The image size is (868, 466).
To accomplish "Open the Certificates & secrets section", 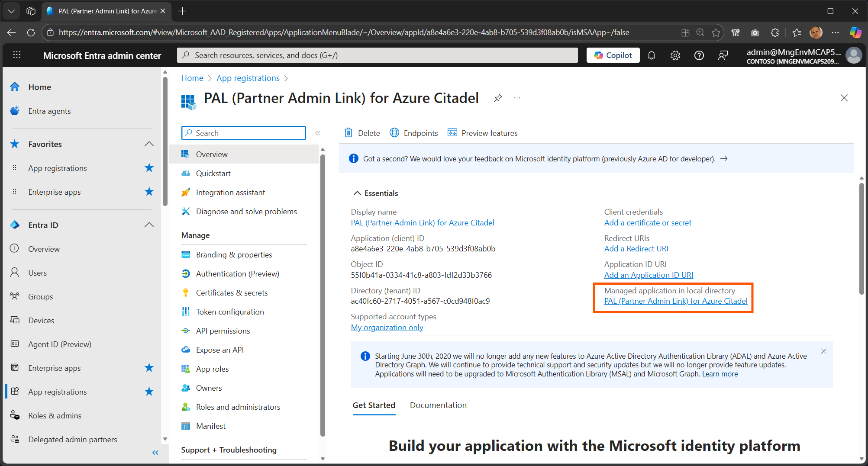I will pos(232,292).
